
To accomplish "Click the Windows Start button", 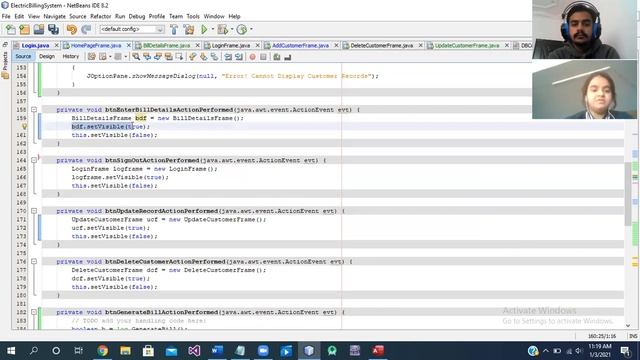I will coord(11,351).
